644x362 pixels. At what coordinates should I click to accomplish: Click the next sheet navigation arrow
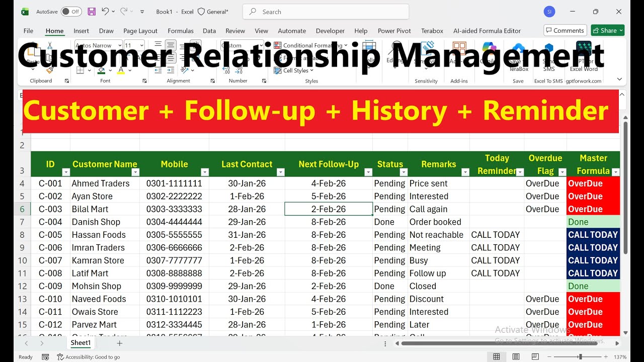(x=42, y=343)
